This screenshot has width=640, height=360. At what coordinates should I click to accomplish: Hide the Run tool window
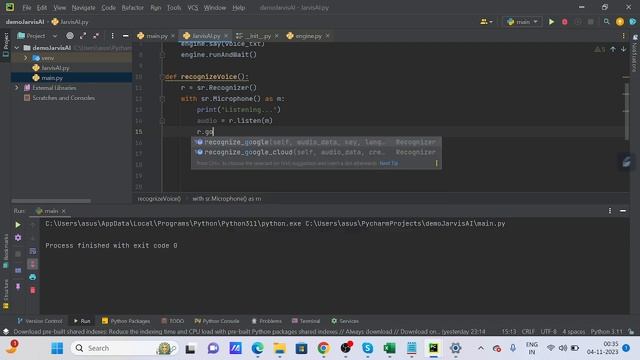tap(623, 211)
